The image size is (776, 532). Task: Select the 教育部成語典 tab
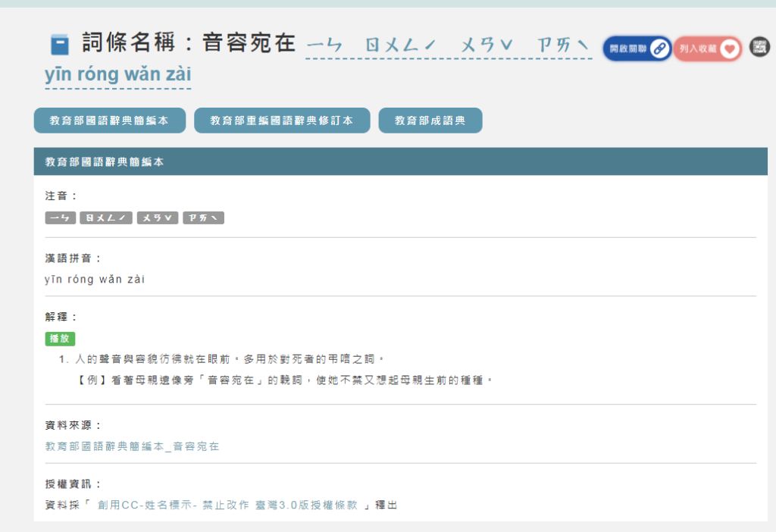[430, 120]
